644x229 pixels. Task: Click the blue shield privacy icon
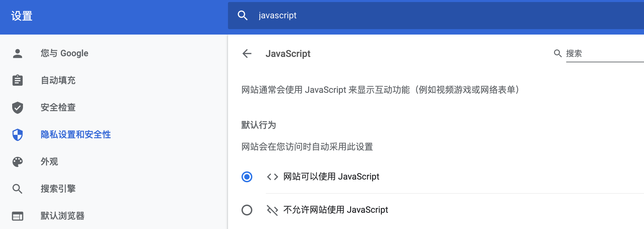tap(18, 135)
